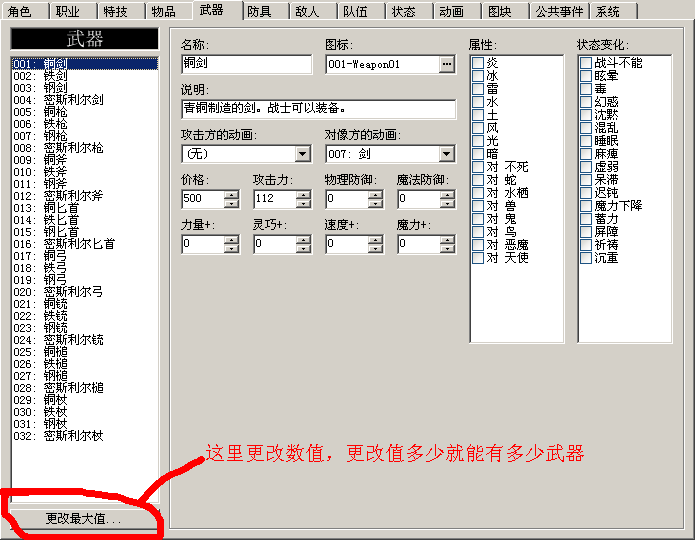Image resolution: width=695 pixels, height=540 pixels.
Task: Increase the 物理防御 value
Action: (375, 195)
